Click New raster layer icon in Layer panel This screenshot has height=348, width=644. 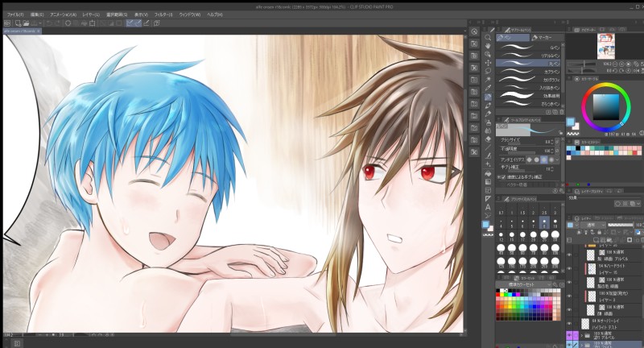pos(597,240)
